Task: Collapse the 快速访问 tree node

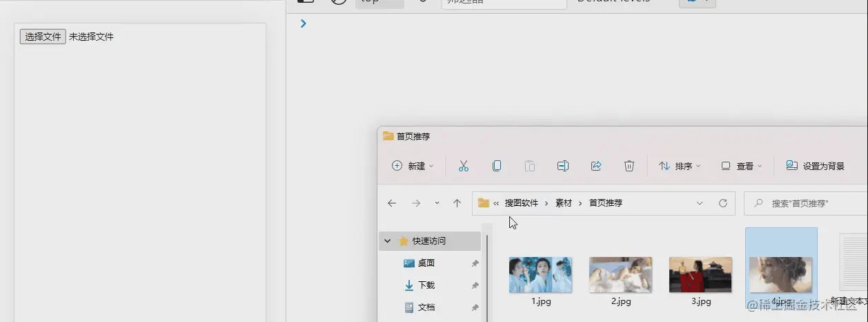Action: click(x=388, y=241)
